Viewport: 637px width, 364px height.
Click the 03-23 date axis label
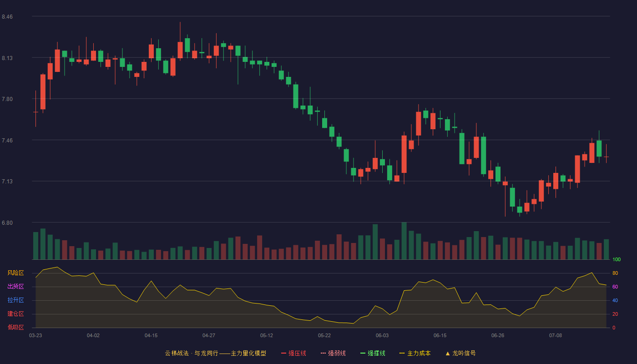[x=35, y=335]
